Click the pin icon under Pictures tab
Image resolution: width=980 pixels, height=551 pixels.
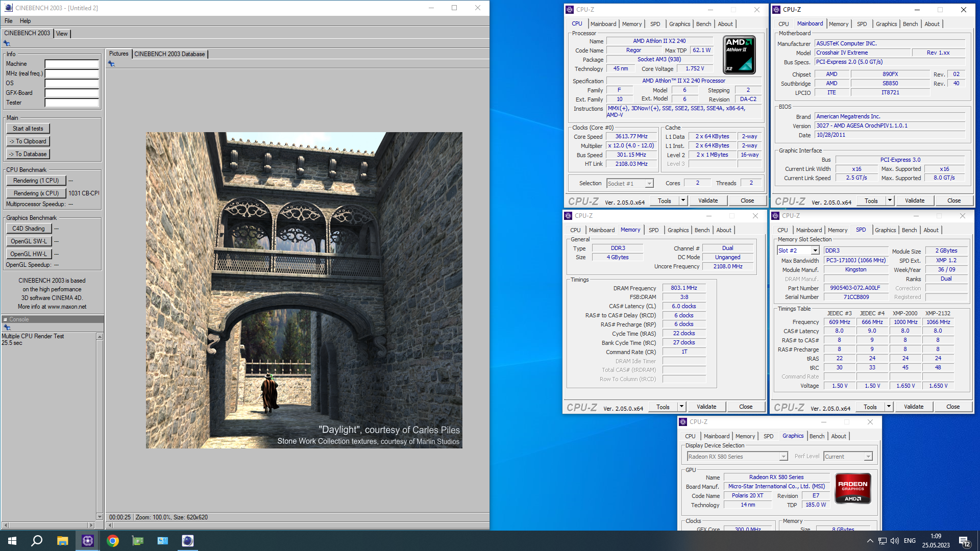pos(111,64)
